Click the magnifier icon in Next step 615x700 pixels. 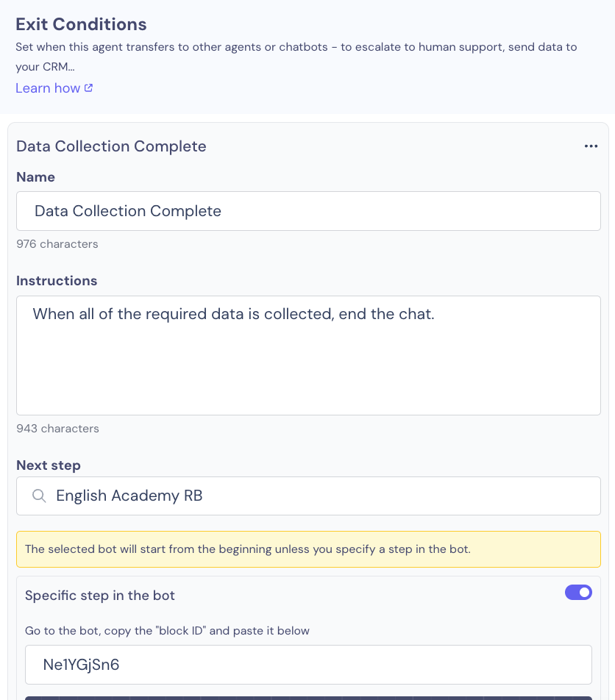[39, 496]
